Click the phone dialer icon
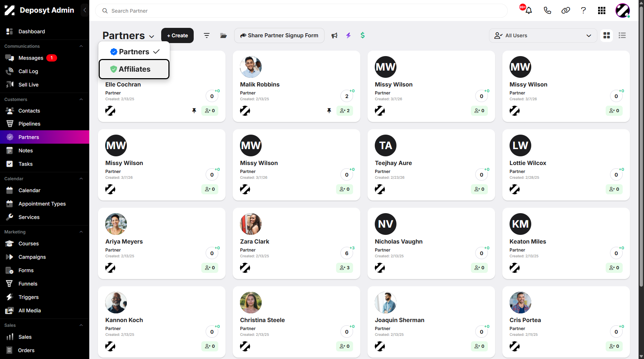 tap(547, 10)
